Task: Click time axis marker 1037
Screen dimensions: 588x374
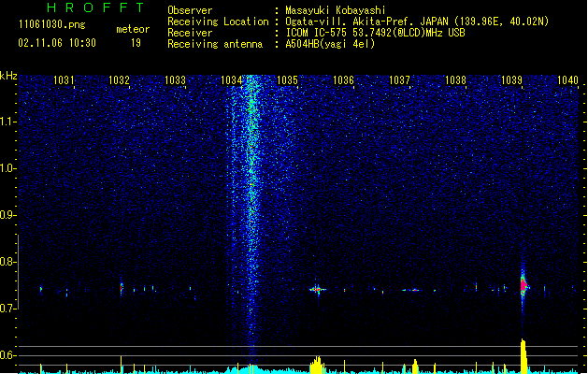Action: (x=399, y=80)
